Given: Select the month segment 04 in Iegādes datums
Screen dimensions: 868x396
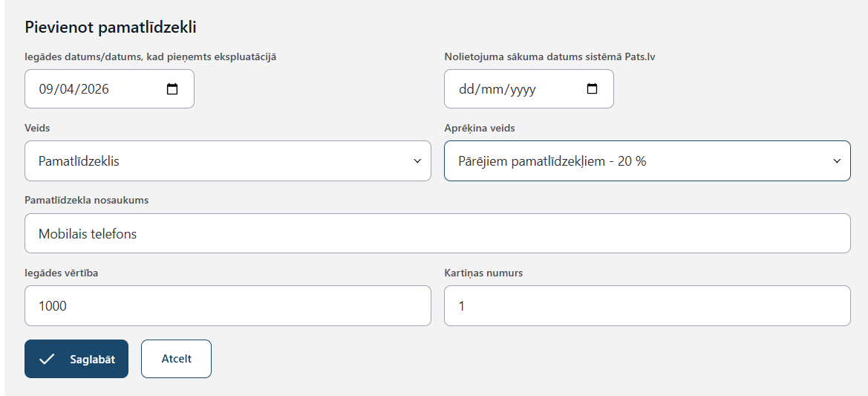Looking at the screenshot, I should point(68,89).
